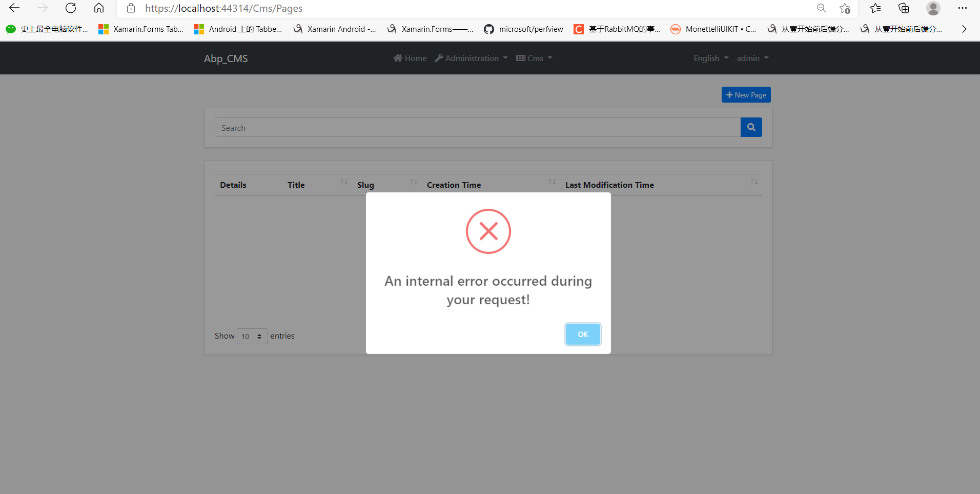Click the site security lock icon
Screen dimensions: 980x494
click(x=131, y=8)
